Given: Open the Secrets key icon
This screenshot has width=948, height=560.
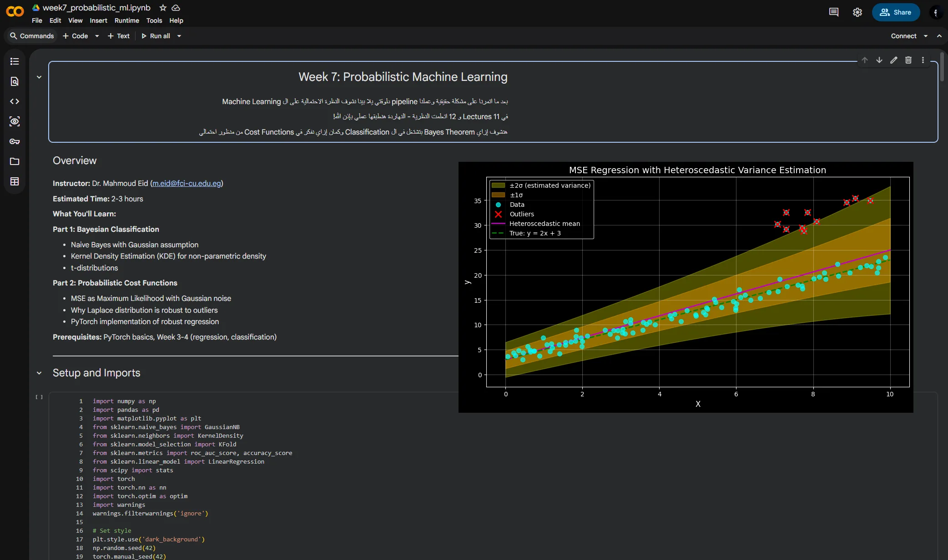Looking at the screenshot, I should coord(15,141).
